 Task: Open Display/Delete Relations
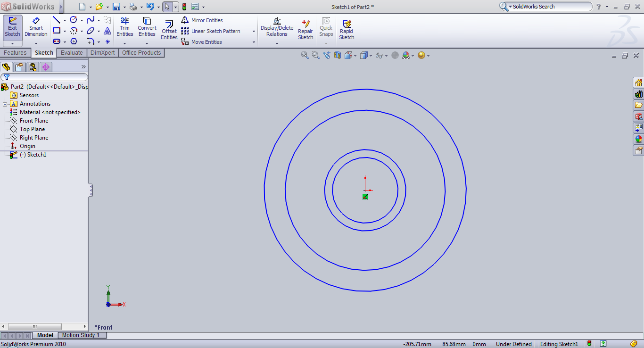click(277, 27)
